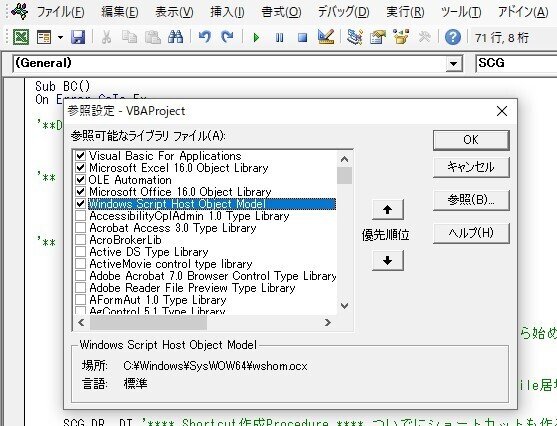Click the library list vertical scroll thumb

[x=344, y=176]
